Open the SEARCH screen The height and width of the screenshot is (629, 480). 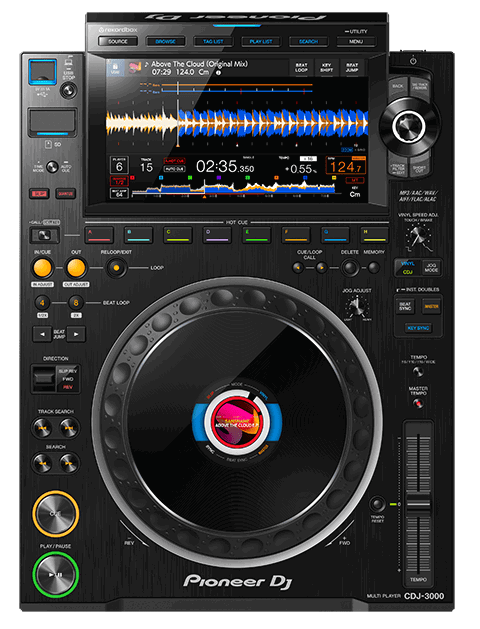308,41
